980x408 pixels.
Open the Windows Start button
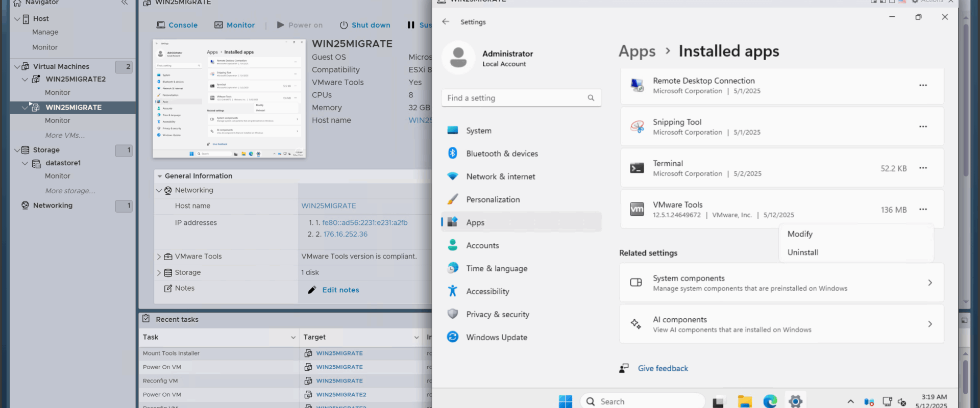pyautogui.click(x=566, y=402)
